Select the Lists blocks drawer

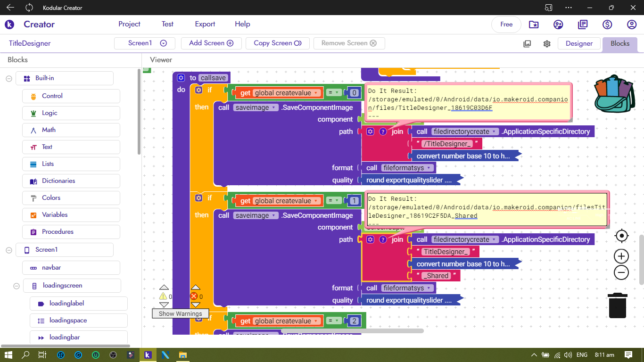click(71, 164)
